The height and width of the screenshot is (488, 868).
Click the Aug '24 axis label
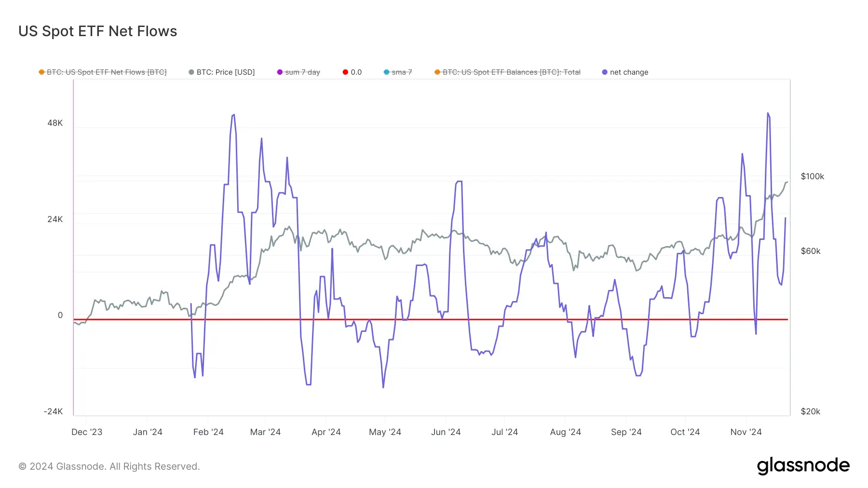pyautogui.click(x=565, y=432)
